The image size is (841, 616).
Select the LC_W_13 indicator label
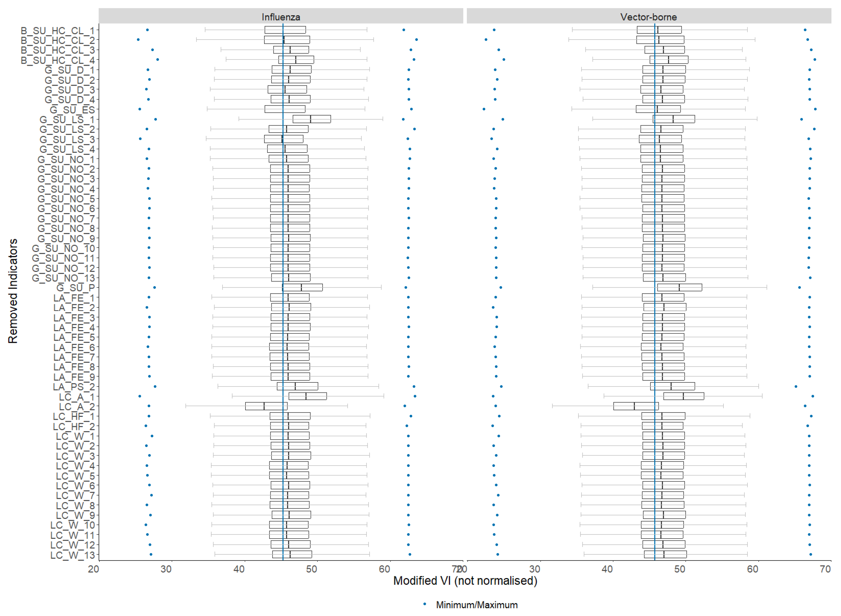pos(73,555)
